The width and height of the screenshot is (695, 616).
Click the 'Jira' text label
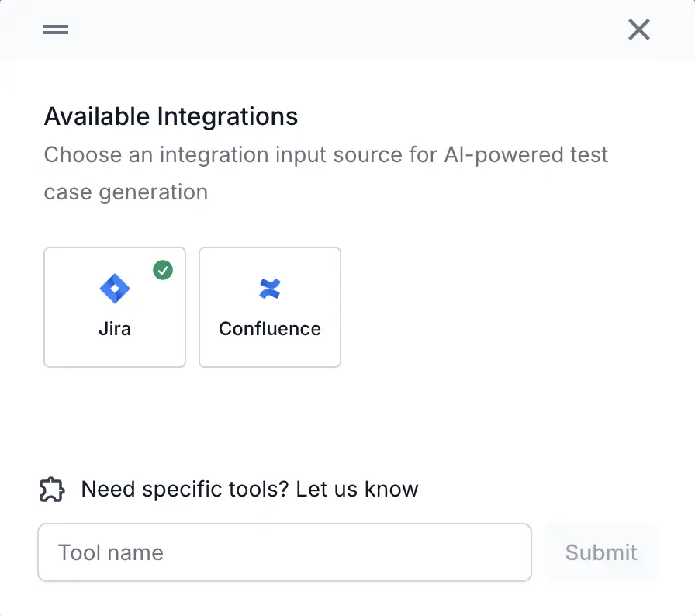tap(115, 329)
